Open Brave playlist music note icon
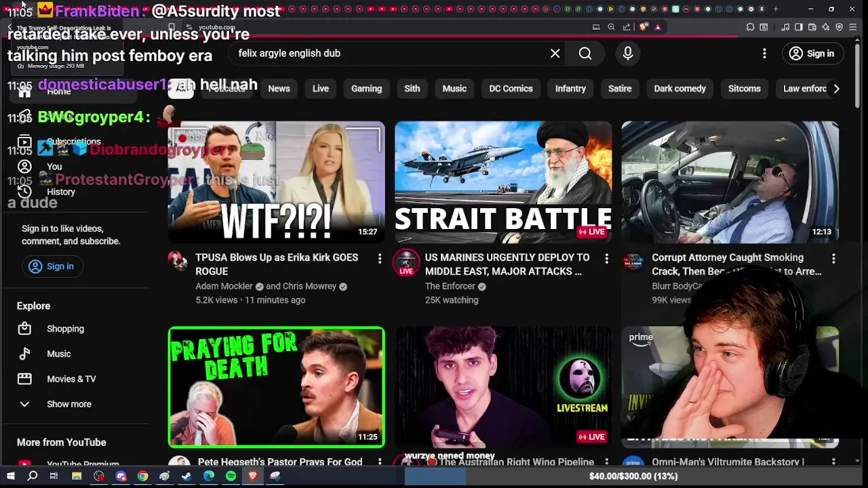The width and height of the screenshot is (868, 488). 785,27
